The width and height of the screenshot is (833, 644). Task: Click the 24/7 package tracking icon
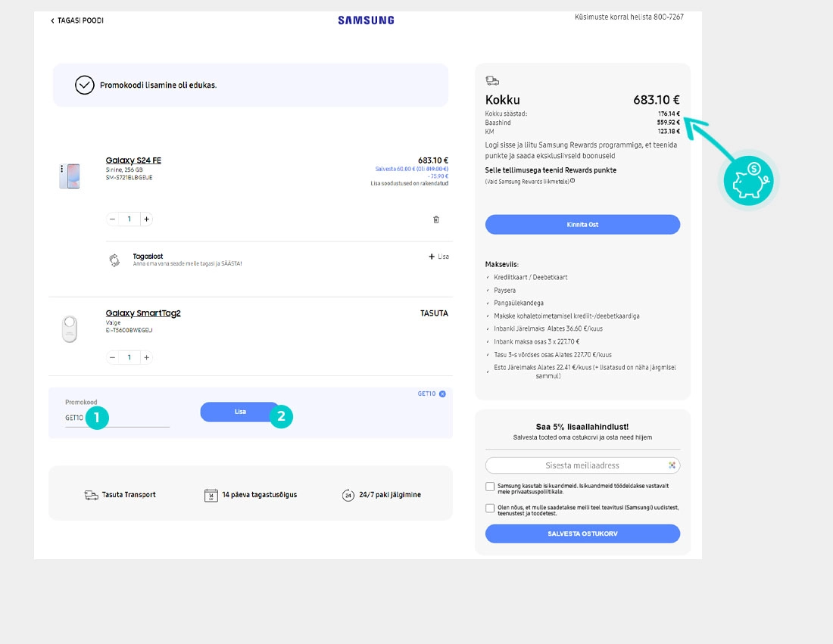(x=348, y=496)
